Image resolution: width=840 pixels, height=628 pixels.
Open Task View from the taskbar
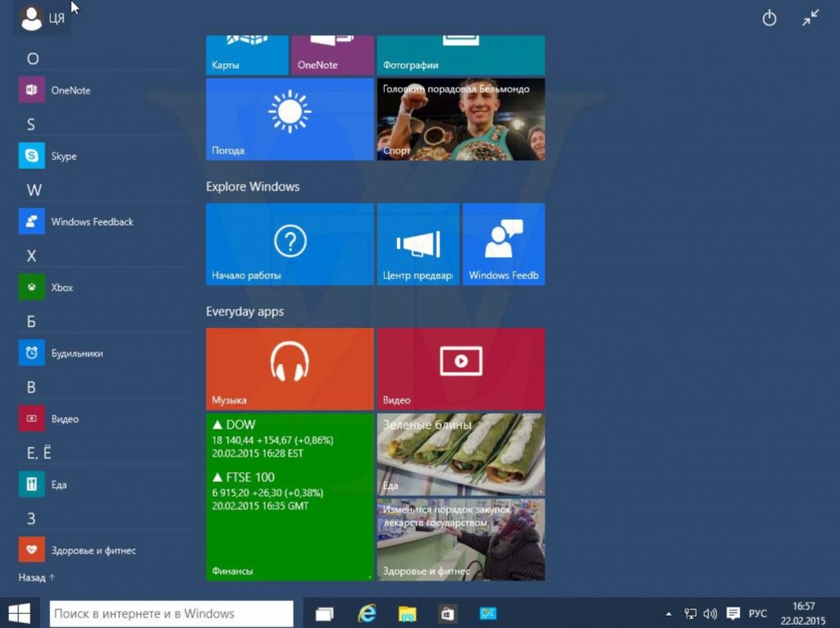pyautogui.click(x=324, y=613)
